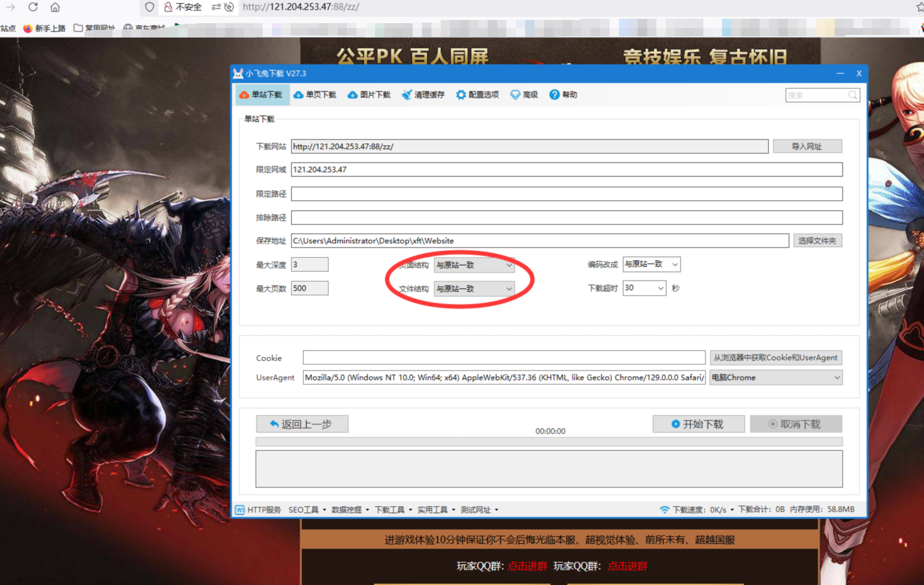Image resolution: width=924 pixels, height=585 pixels.
Task: Close the 小飞兔下载 window
Action: coord(859,73)
